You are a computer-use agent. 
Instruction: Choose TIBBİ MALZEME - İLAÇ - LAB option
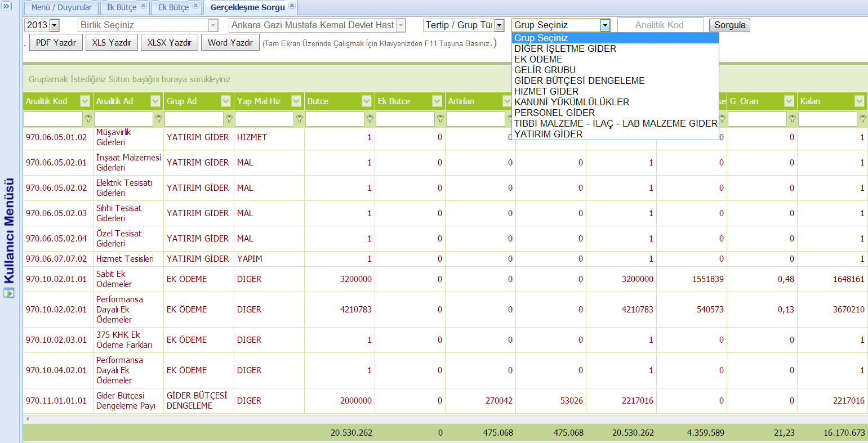click(615, 123)
